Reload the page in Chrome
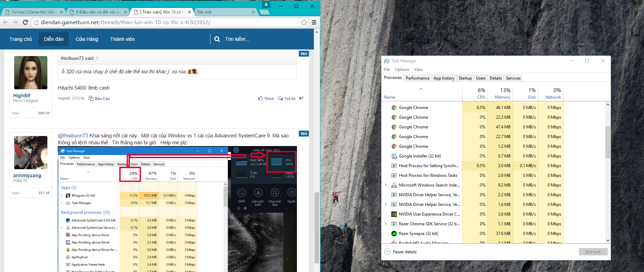 click(25, 22)
